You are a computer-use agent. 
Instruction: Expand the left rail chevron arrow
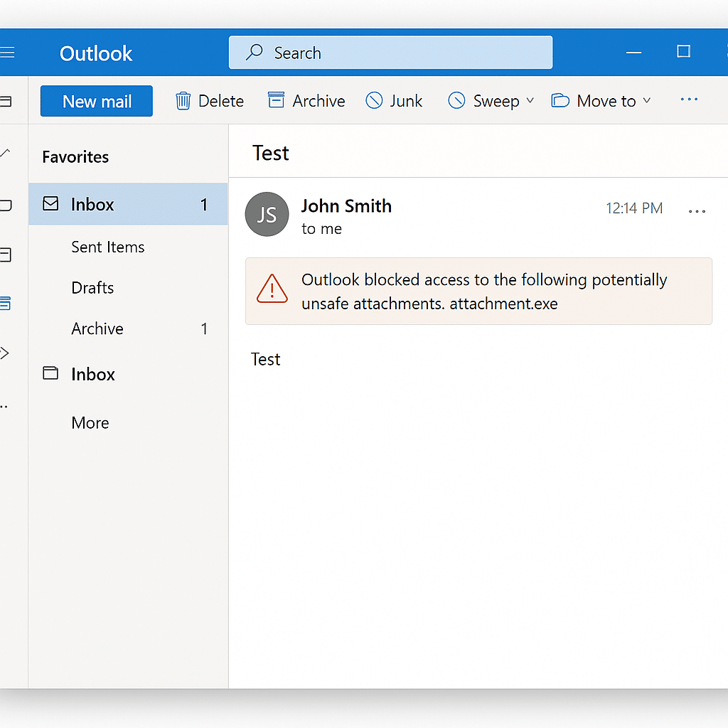click(x=5, y=353)
